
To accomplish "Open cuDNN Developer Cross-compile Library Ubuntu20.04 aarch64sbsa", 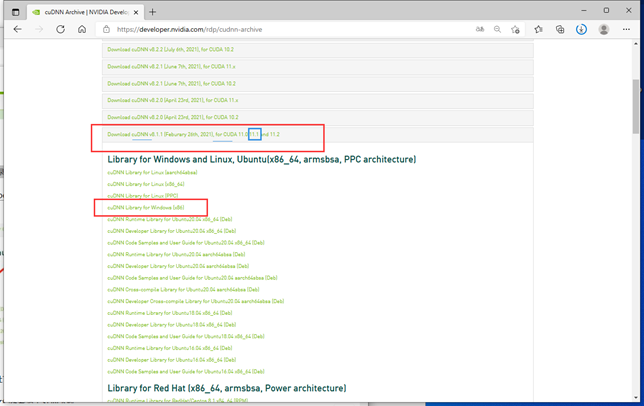I will tap(196, 301).
